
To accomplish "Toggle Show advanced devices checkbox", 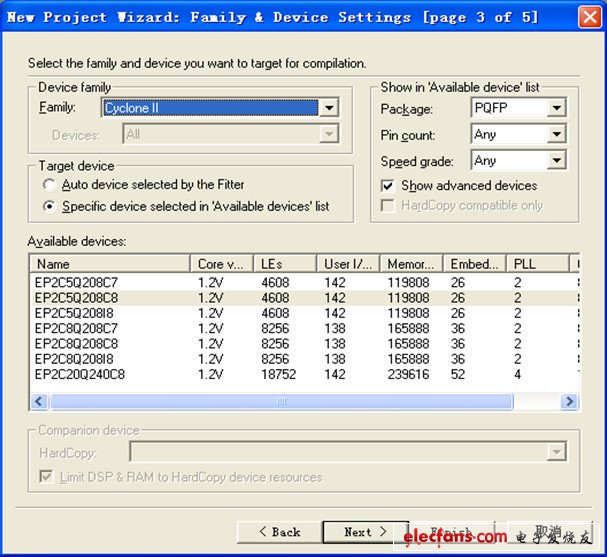I will tap(388, 186).
